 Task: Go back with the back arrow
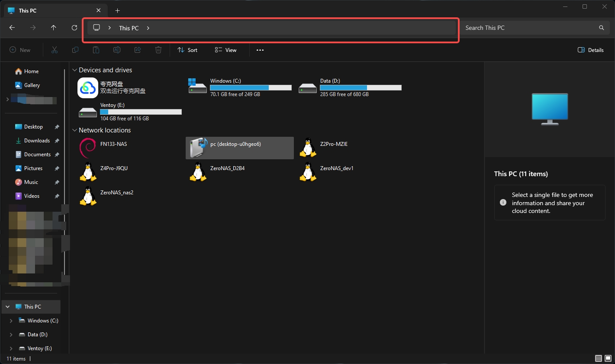(x=12, y=28)
